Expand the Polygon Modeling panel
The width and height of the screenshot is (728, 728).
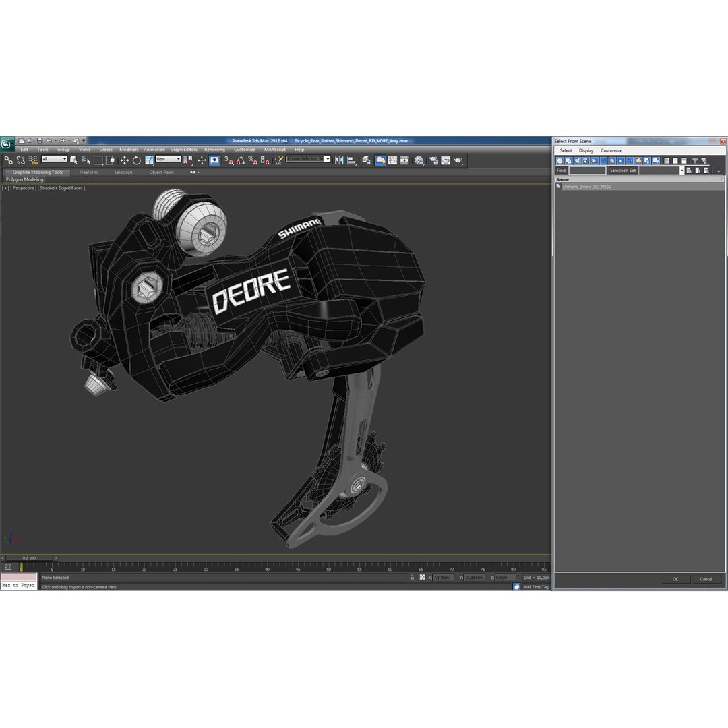tap(25, 180)
